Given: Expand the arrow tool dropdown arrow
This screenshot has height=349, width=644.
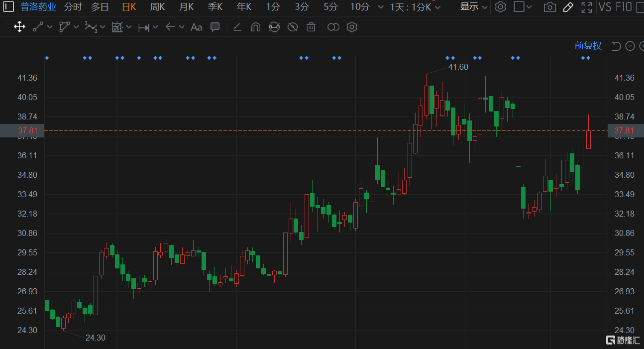Looking at the screenshot, I should coord(182,27).
